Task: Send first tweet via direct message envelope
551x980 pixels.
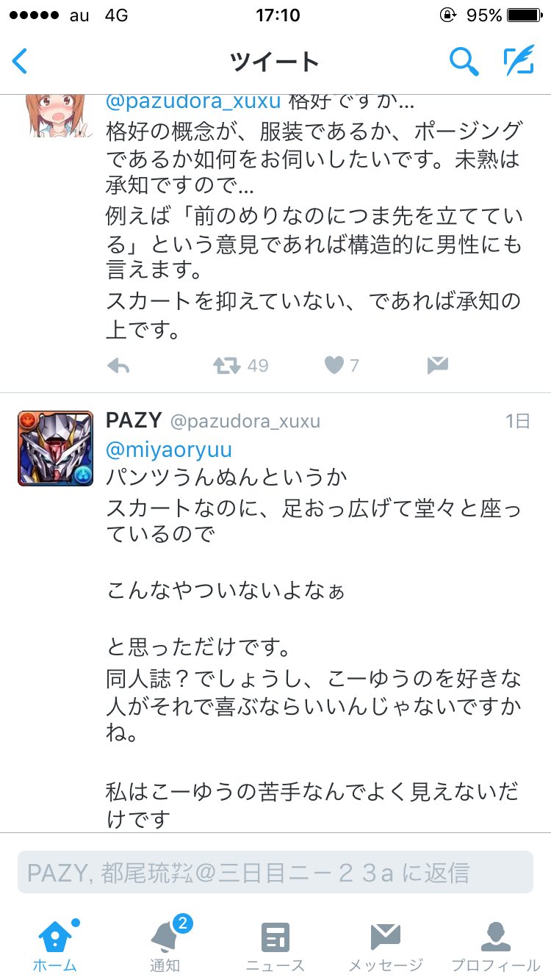Action: pyautogui.click(x=438, y=365)
